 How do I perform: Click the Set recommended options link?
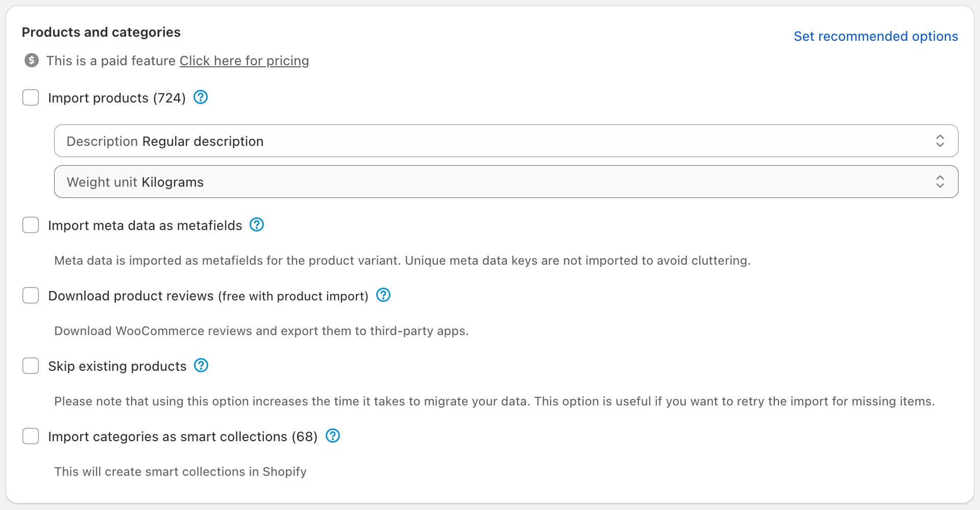(875, 36)
